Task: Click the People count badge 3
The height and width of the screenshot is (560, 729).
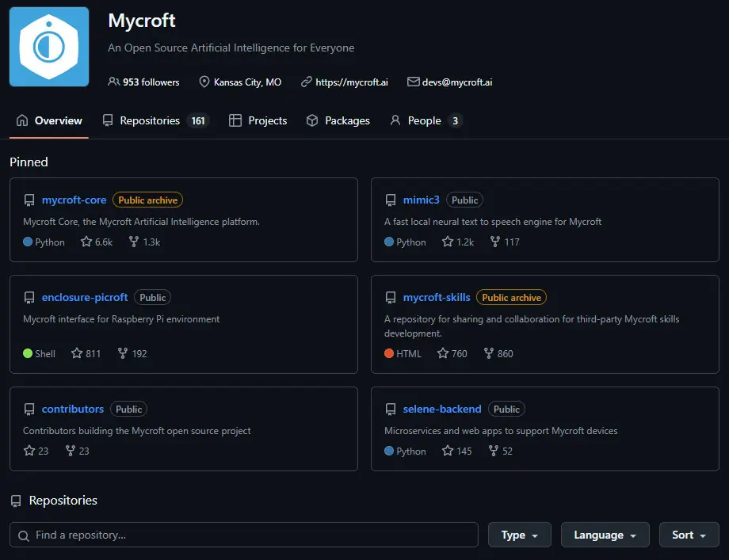Action: coord(455,121)
